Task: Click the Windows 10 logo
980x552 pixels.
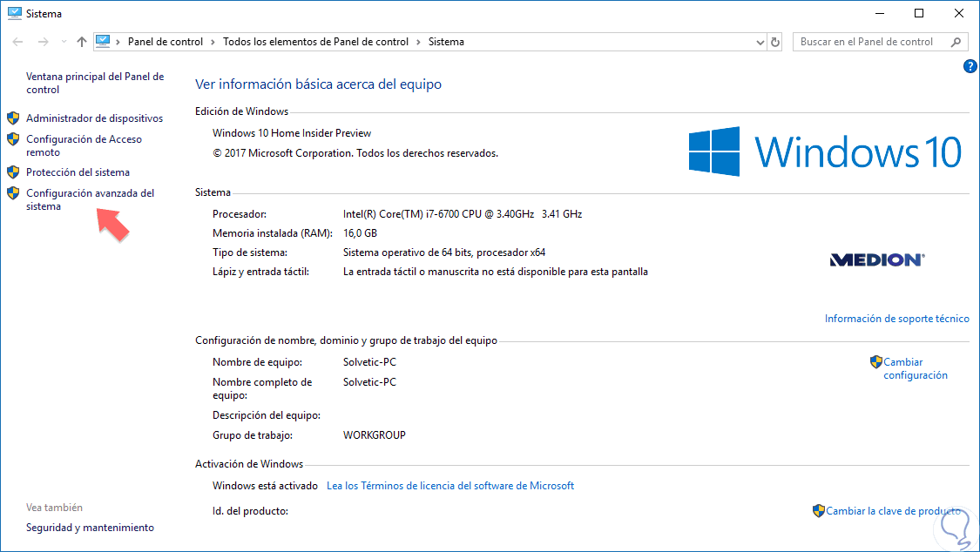Action: 825,151
